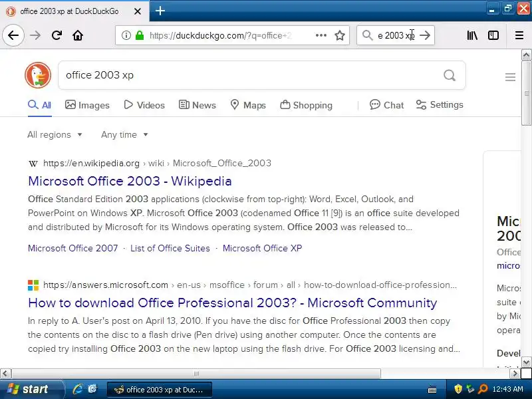This screenshot has height=399, width=532.
Task: Follow the List of Office Suites sublink
Action: (170, 248)
